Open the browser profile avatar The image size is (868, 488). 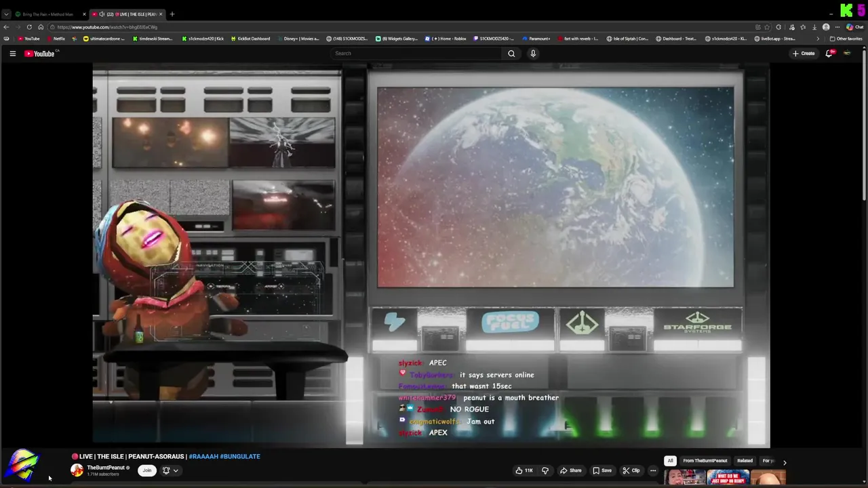(x=826, y=27)
